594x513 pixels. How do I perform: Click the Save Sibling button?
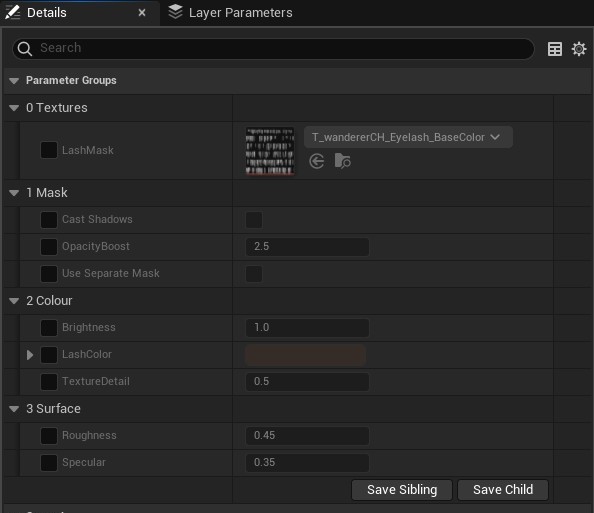402,490
